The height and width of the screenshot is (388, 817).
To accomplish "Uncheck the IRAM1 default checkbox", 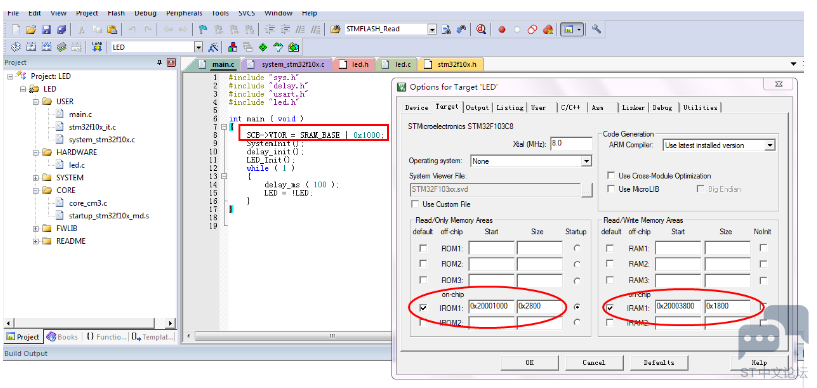I will (x=610, y=308).
